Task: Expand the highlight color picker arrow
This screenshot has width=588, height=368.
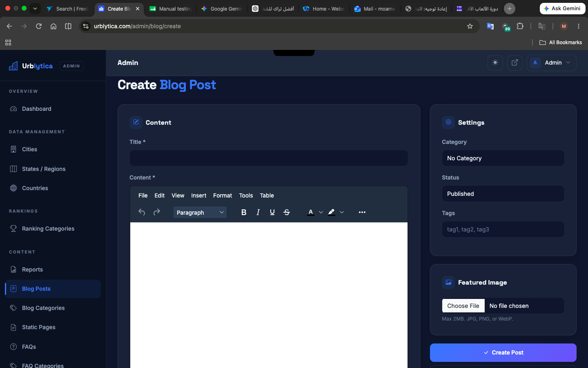Action: (x=342, y=212)
